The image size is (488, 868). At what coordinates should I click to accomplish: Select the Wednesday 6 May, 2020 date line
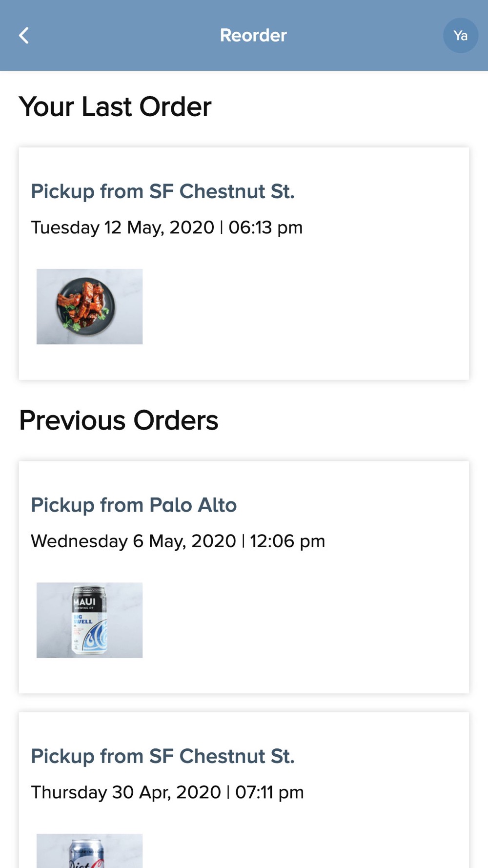tap(133, 541)
